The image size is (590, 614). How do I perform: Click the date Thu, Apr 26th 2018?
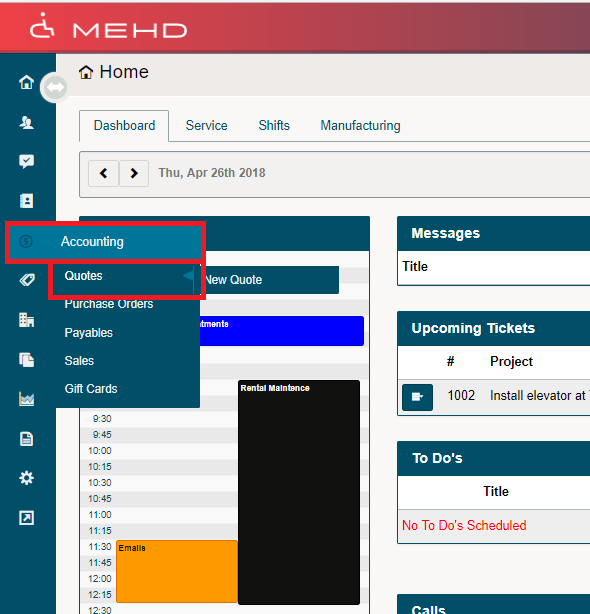[212, 173]
